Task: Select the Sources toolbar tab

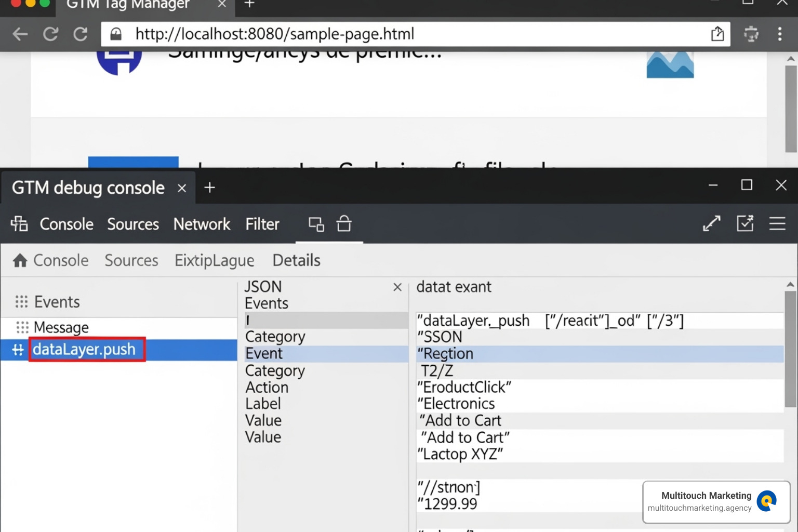Action: coord(133,224)
